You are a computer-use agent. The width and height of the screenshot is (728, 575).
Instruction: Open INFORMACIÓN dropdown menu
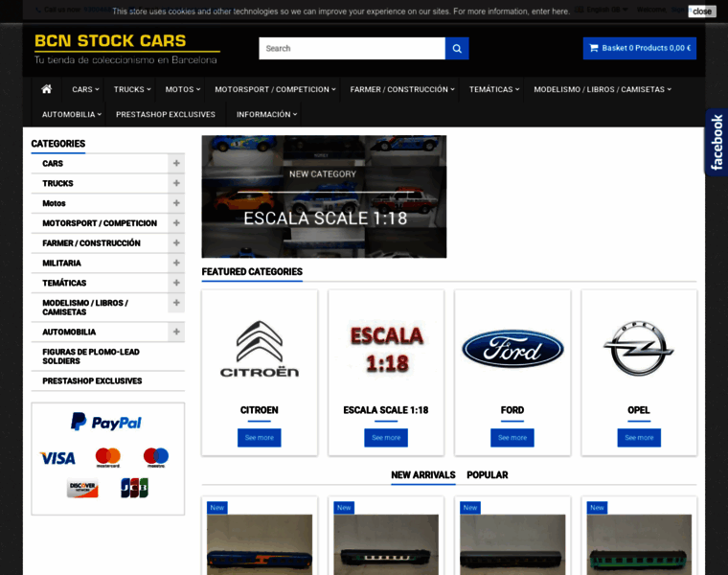(x=266, y=114)
